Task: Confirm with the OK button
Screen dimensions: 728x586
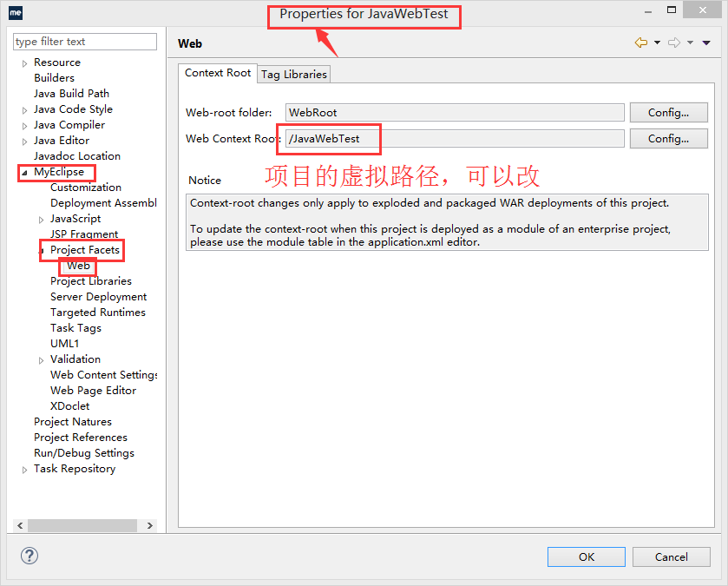Action: 587,556
